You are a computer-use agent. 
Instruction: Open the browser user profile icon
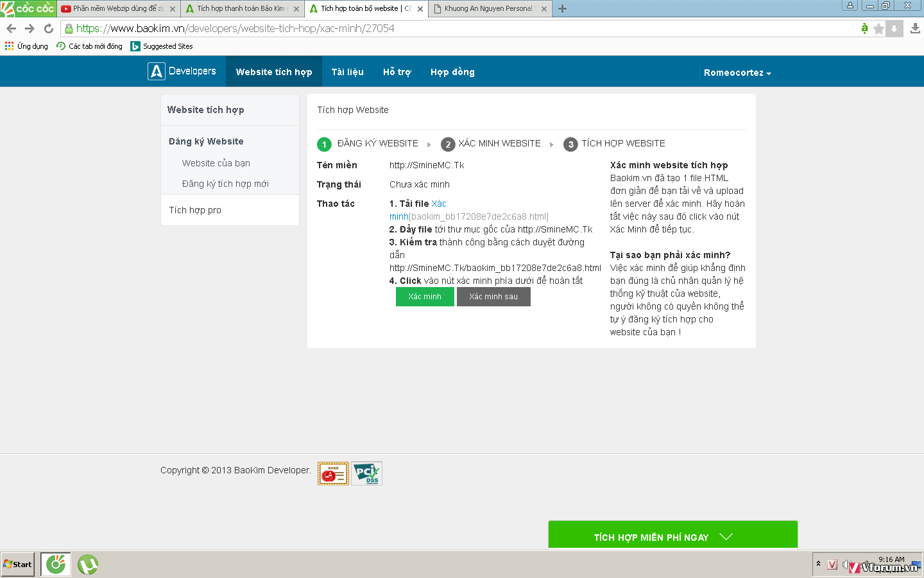coord(850,5)
